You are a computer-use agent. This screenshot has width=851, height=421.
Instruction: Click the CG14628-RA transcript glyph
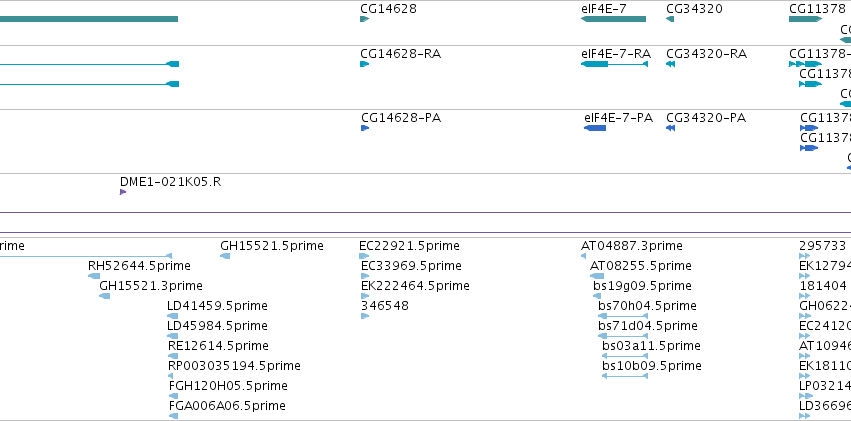click(364, 64)
